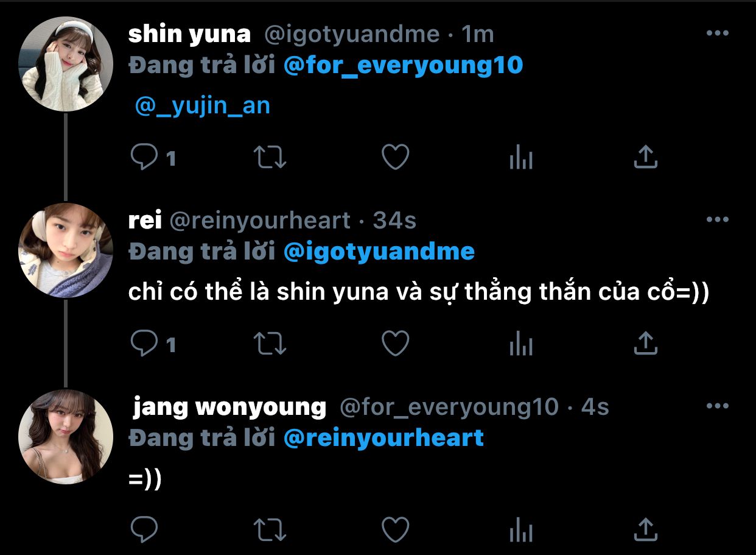Open the @for_everyoung10 reply link in the first tweet
Viewport: 756px width, 555px height.
coord(404,65)
